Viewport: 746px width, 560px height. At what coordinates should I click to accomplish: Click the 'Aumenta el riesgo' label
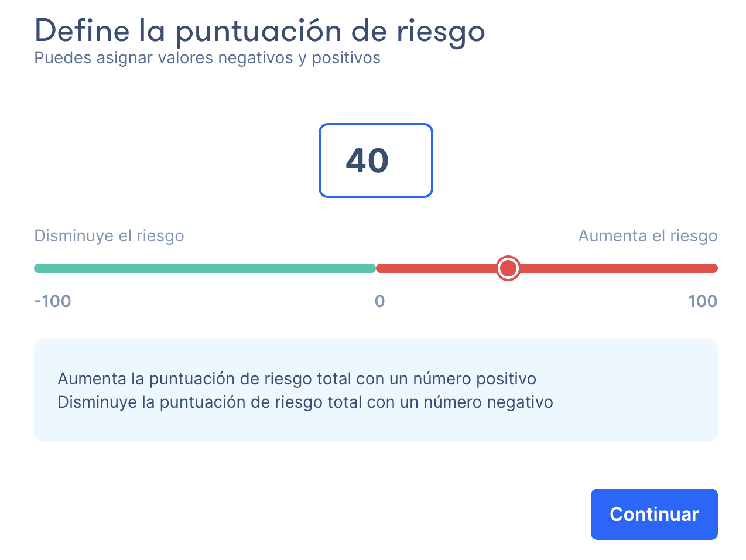point(648,235)
